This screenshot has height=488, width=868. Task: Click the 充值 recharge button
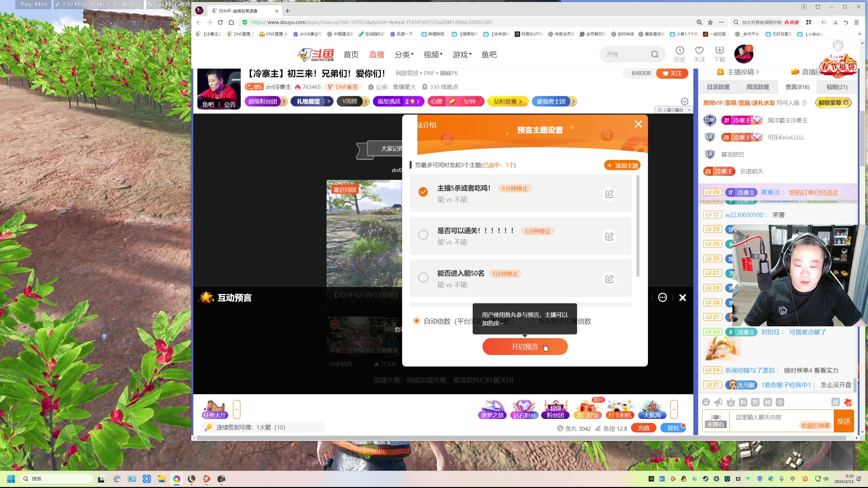644,428
